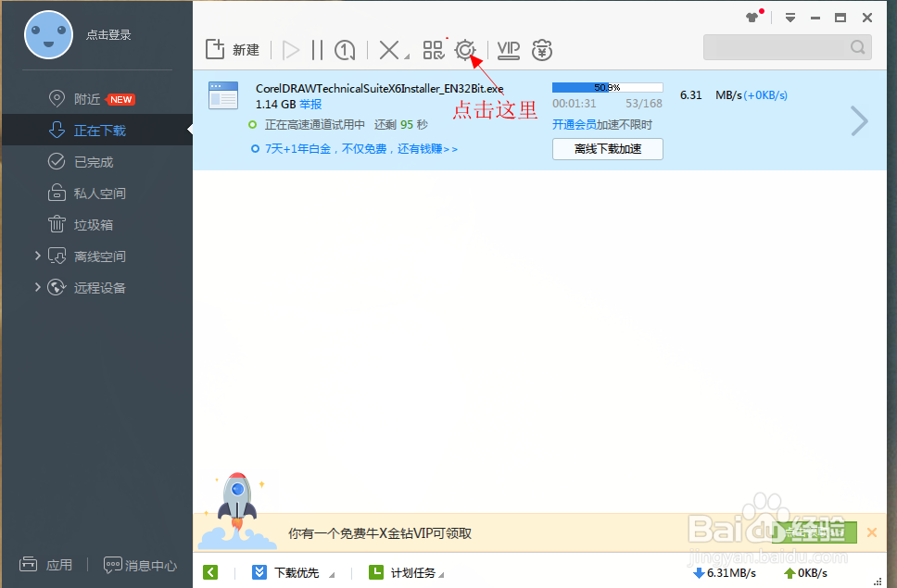Click the delete task X icon
The width and height of the screenshot is (897, 588).
coord(389,50)
